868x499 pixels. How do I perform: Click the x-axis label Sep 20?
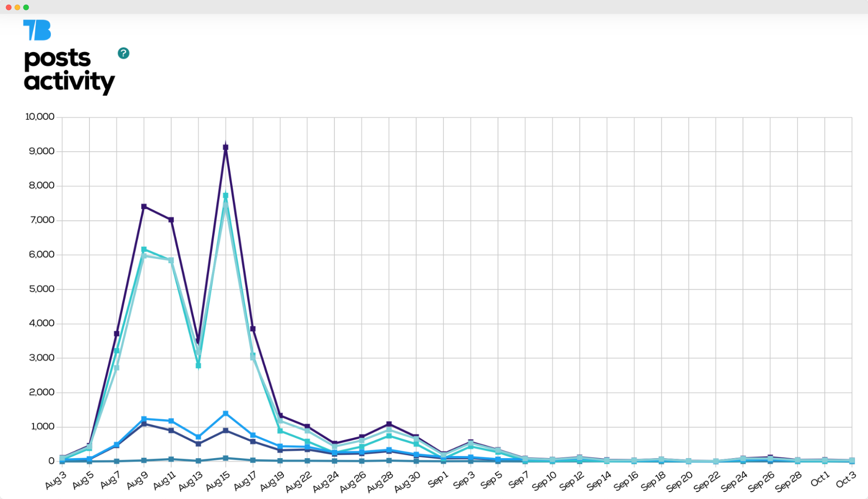(680, 482)
